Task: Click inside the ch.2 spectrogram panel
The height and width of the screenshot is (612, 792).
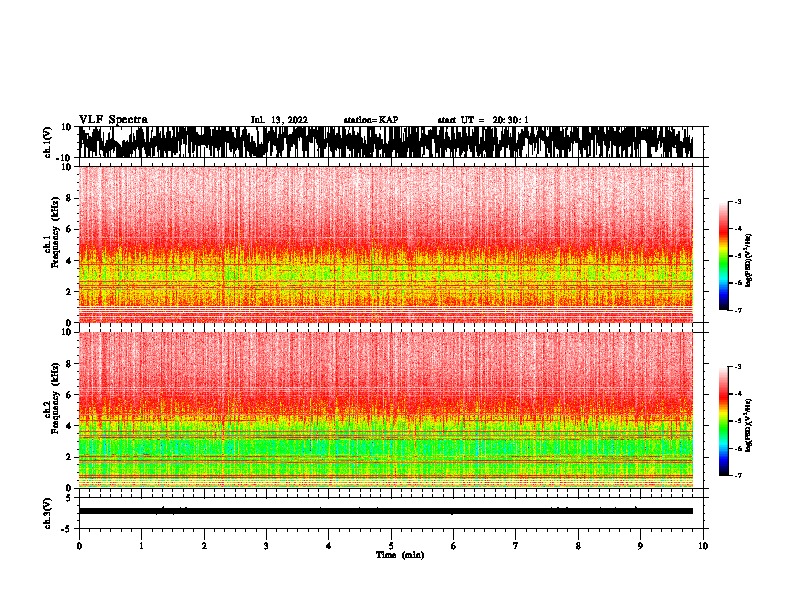Action: tap(386, 410)
